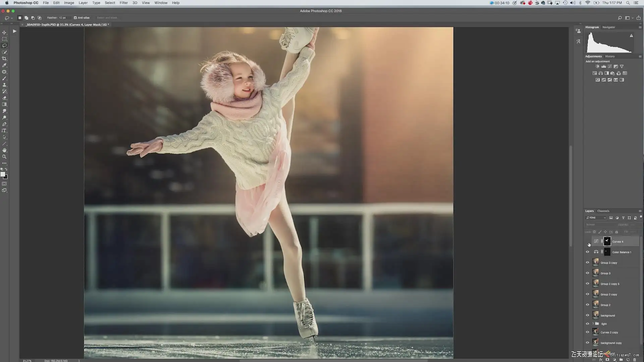Screen dimensions: 644x362
Task: Select the Hand tool
Action: coord(4,150)
